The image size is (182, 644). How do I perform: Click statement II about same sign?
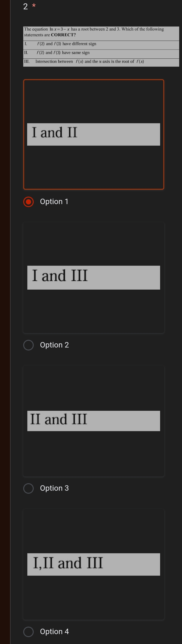coord(63,53)
